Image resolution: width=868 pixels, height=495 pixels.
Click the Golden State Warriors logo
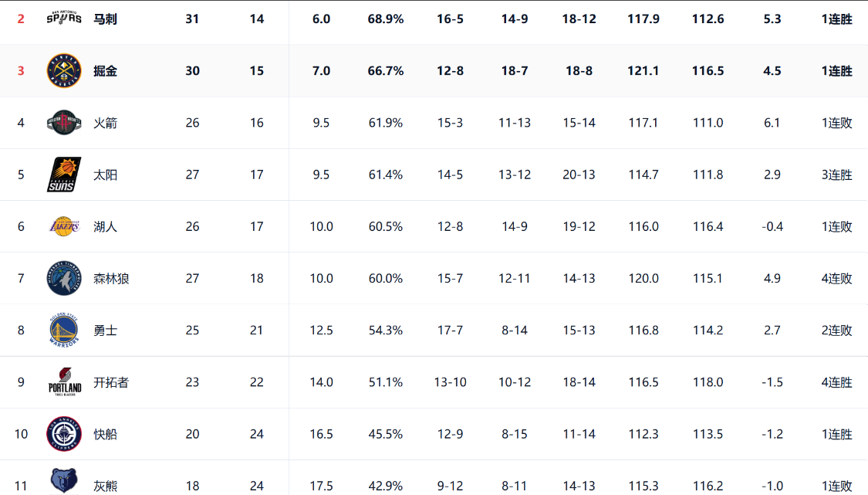[x=64, y=330]
